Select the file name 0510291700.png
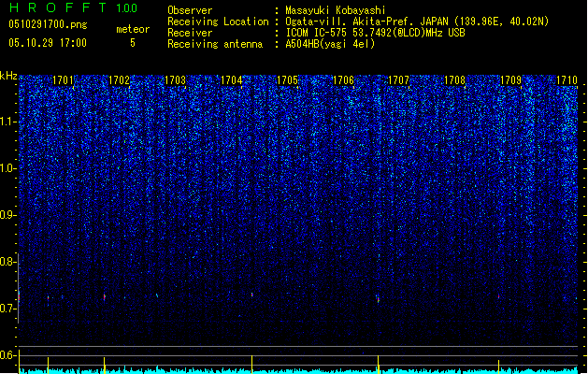The width and height of the screenshot is (588, 374). (x=48, y=24)
